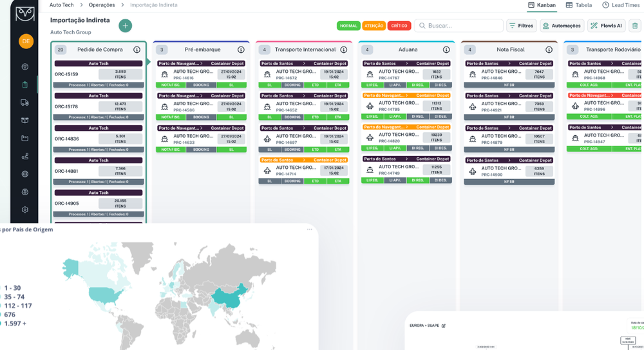
Task: Go to Auto Tech breadcrumb
Action: (62, 5)
